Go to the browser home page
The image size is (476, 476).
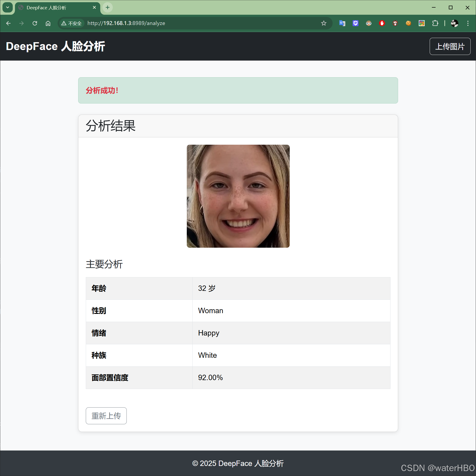pos(48,23)
